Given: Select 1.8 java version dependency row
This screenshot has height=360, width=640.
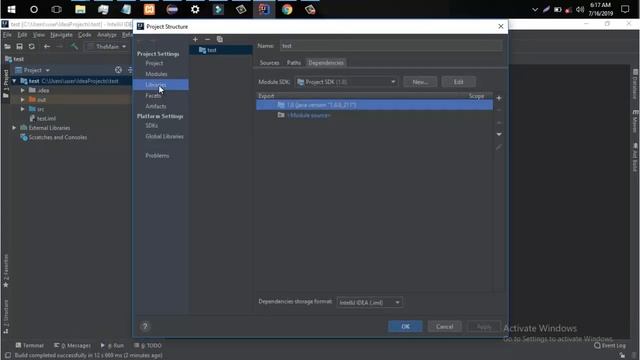Looking at the screenshot, I should tap(374, 105).
